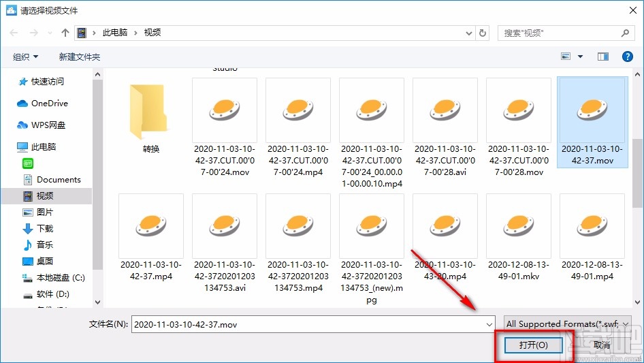Expand the filename history dropdown arrow

489,324
